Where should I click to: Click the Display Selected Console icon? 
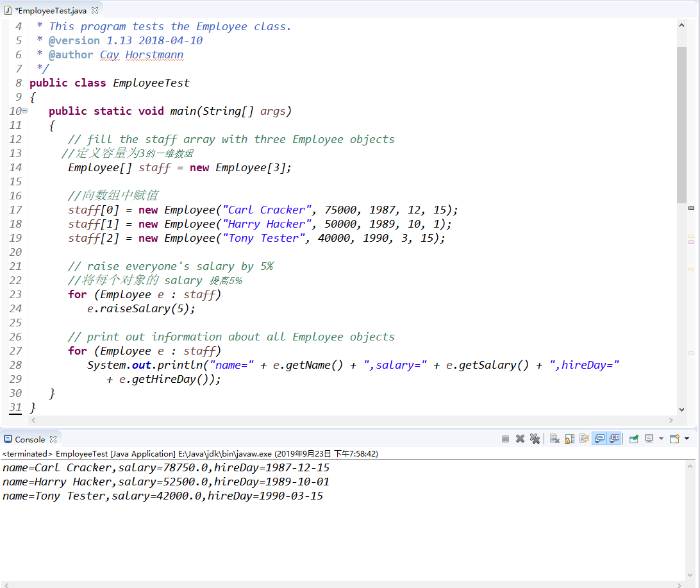tap(649, 439)
